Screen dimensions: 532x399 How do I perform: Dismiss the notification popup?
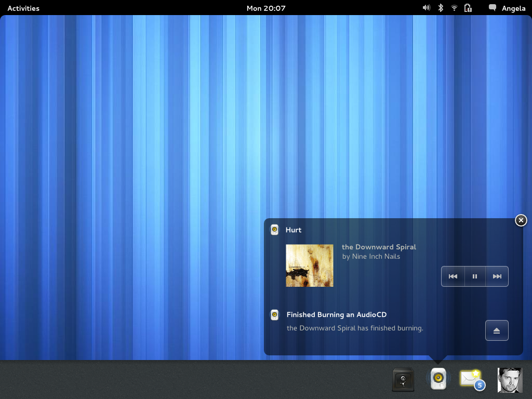point(521,220)
